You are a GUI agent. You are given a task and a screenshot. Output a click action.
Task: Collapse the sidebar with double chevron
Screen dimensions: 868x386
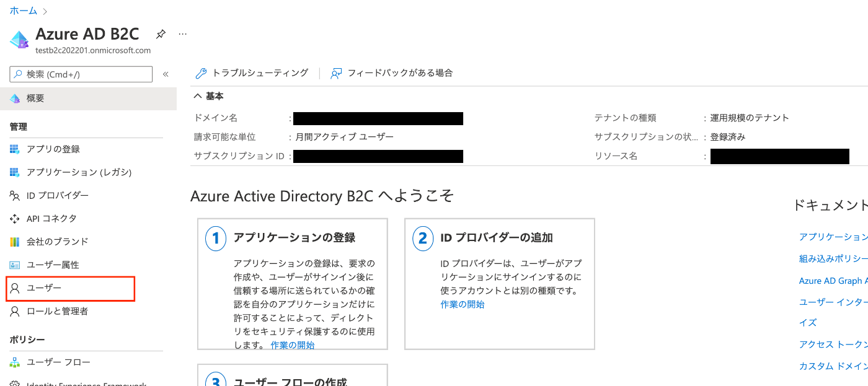[166, 74]
